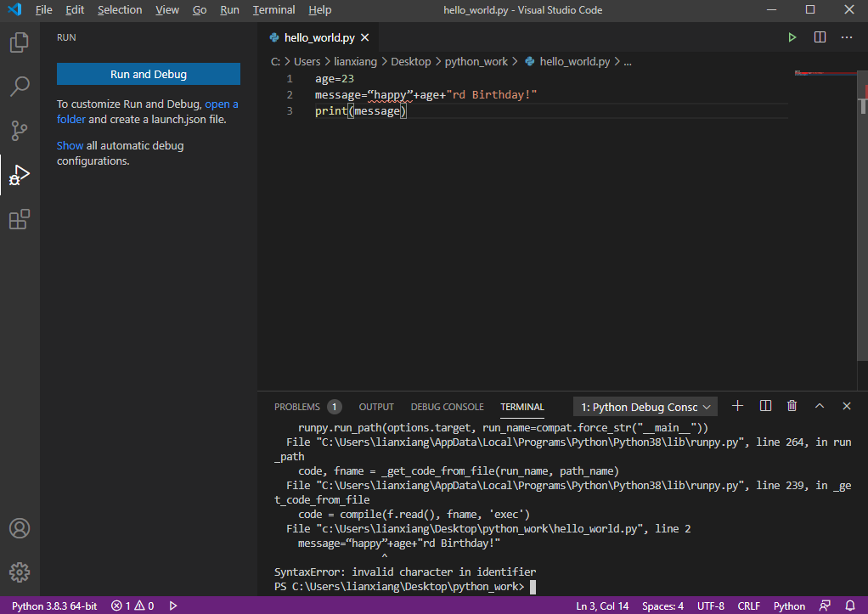
Task: Open the Extensions view
Action: coord(20,220)
